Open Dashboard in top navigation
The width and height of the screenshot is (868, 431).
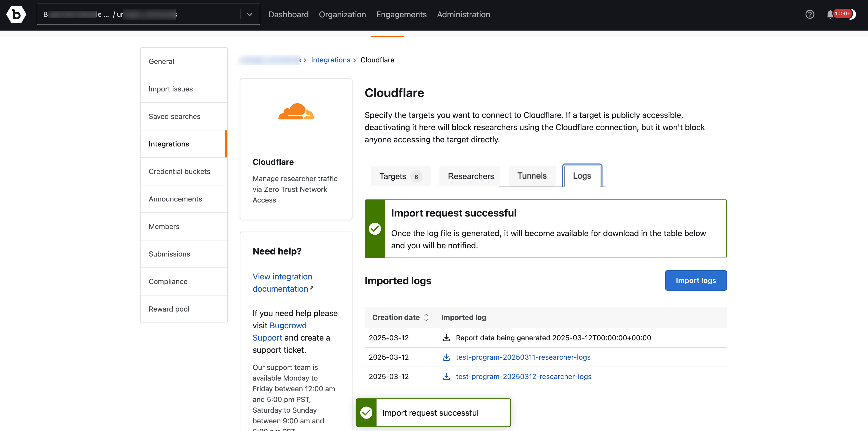[x=288, y=15]
